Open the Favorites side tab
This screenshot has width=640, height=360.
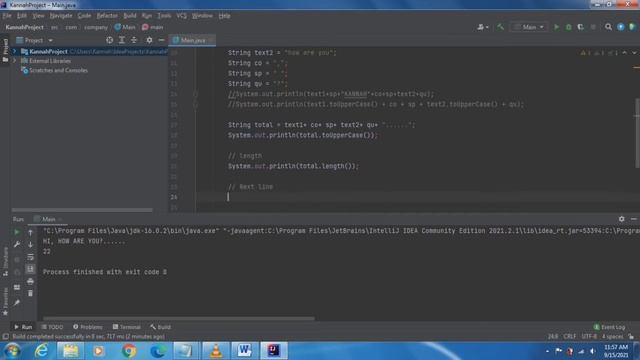tap(5, 301)
